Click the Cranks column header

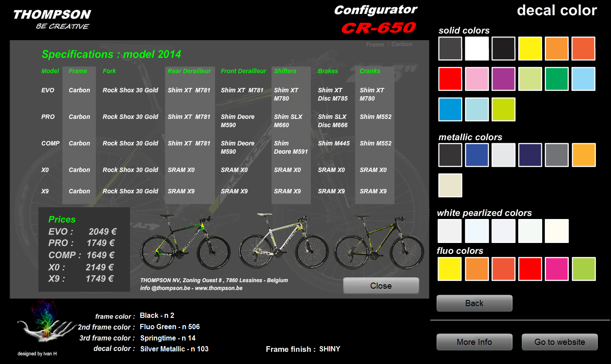coord(370,71)
